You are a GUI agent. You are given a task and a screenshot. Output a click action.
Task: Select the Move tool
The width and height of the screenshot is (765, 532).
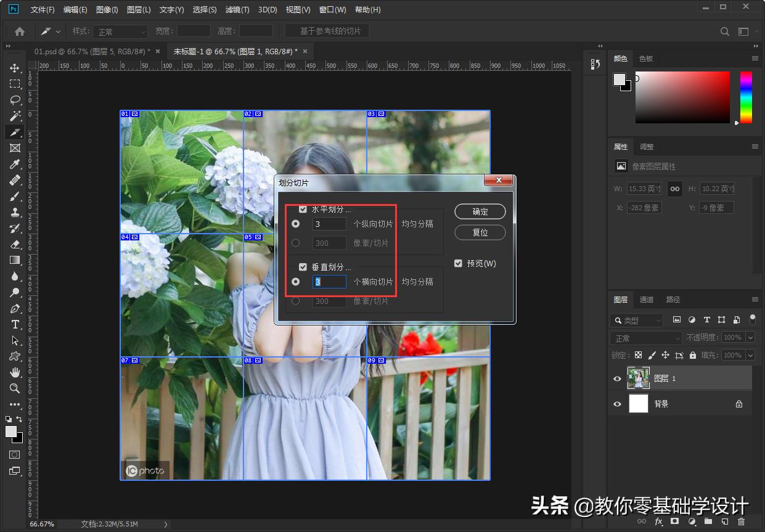click(x=15, y=68)
